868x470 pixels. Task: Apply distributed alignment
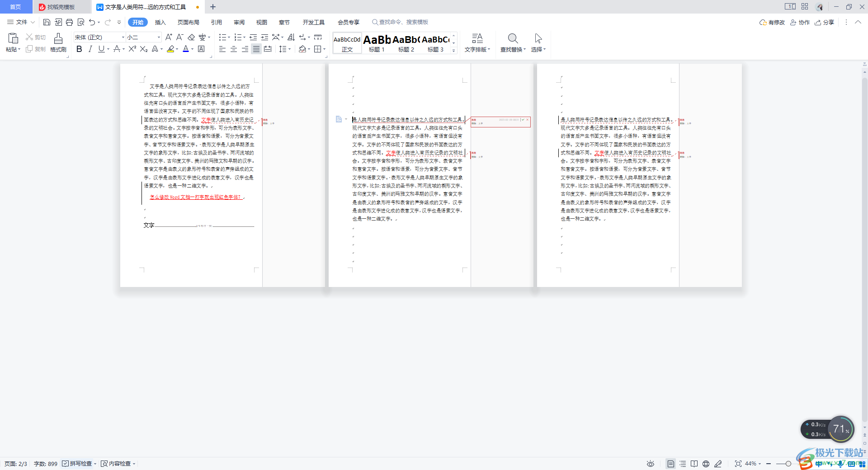tap(268, 49)
